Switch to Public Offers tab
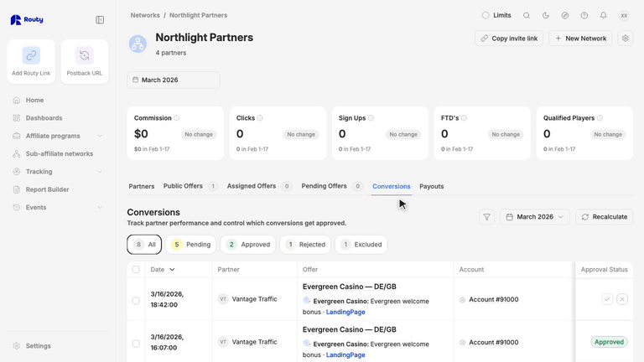Image resolution: width=644 pixels, height=362 pixels. point(190,186)
